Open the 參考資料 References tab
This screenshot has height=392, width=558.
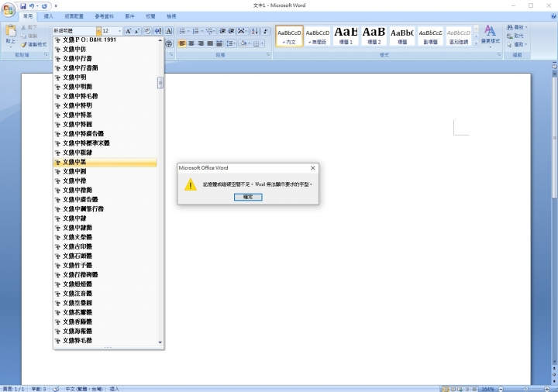tap(105, 16)
